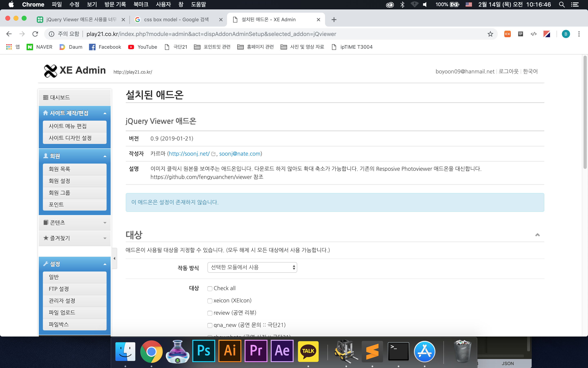Collapse the 대상 section with the chevron

click(537, 235)
